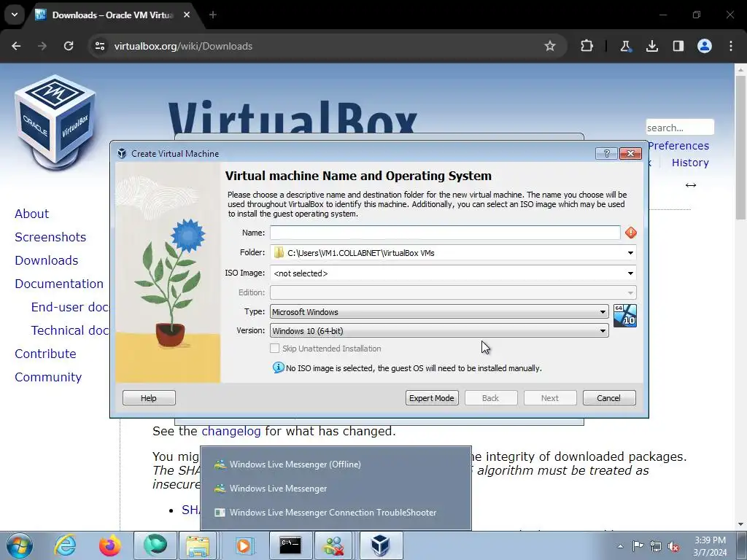Viewport: 747px width, 560px height.
Task: Open the About link in the site sidebar
Action: pos(31,214)
